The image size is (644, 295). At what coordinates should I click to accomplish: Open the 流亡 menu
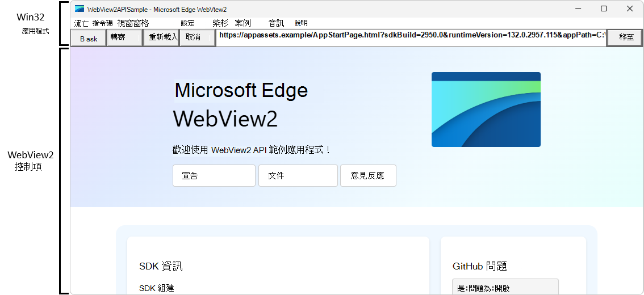pos(81,23)
